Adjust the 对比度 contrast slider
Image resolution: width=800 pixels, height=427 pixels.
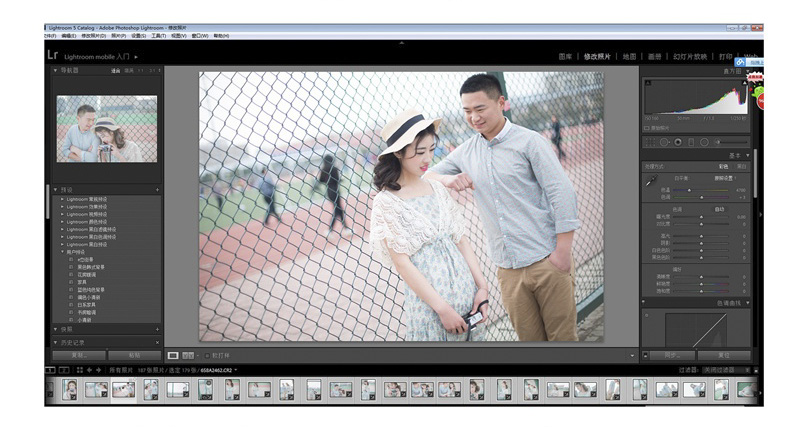702,224
